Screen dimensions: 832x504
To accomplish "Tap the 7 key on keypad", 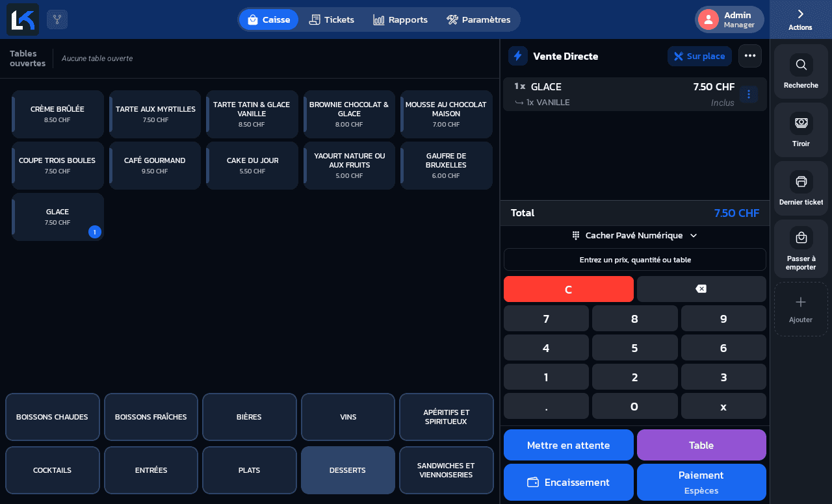I will coord(546,319).
